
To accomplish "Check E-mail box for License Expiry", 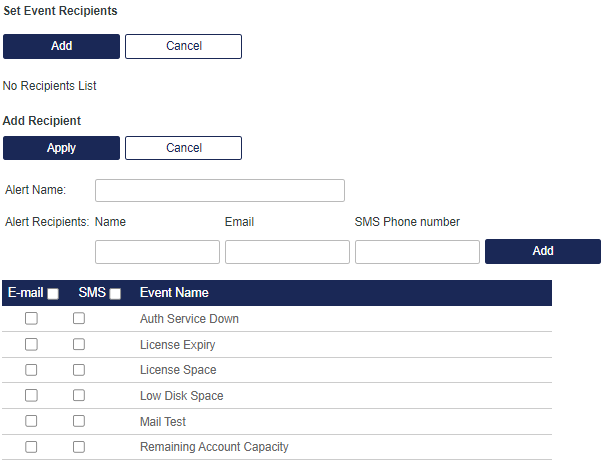I will point(31,345).
